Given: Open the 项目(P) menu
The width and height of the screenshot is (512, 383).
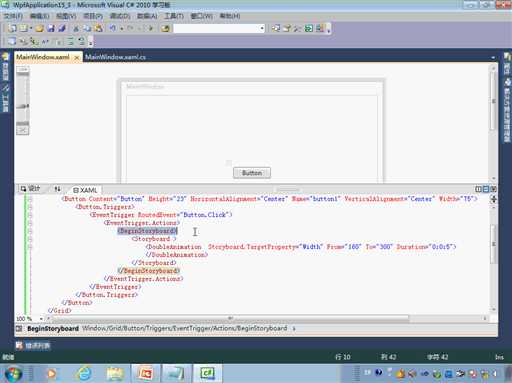Looking at the screenshot, I should click(93, 16).
